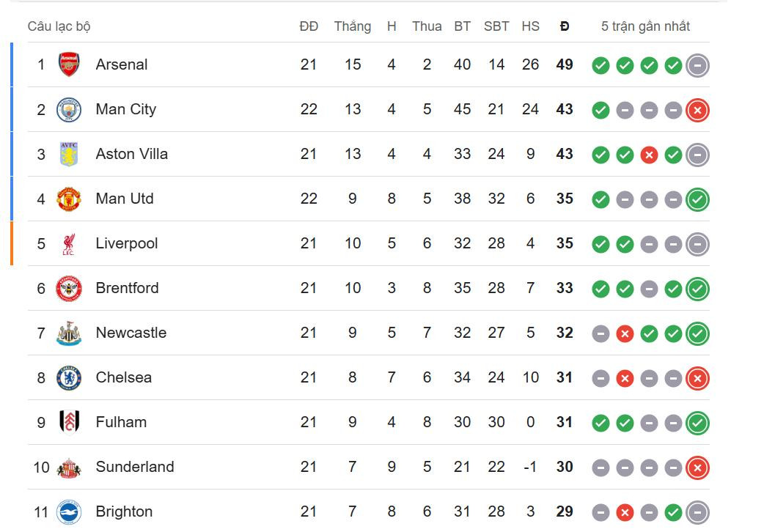
Task: Click the Brighton club crest
Action: tap(69, 511)
